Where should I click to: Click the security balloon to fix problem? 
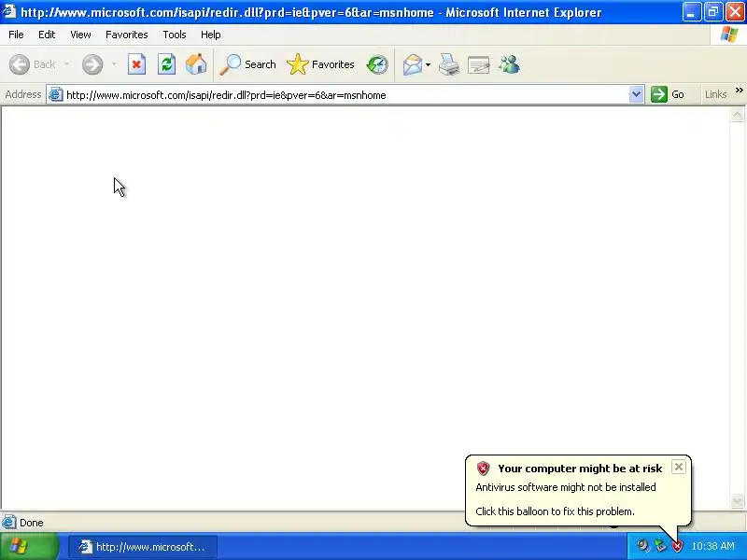click(577, 491)
